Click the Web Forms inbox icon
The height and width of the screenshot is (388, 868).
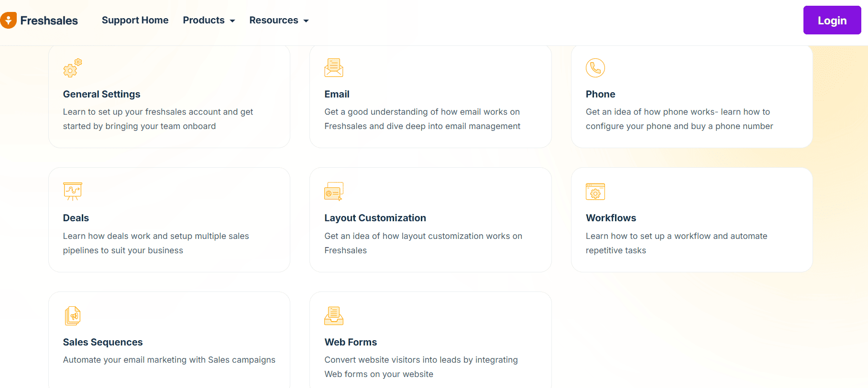click(334, 316)
